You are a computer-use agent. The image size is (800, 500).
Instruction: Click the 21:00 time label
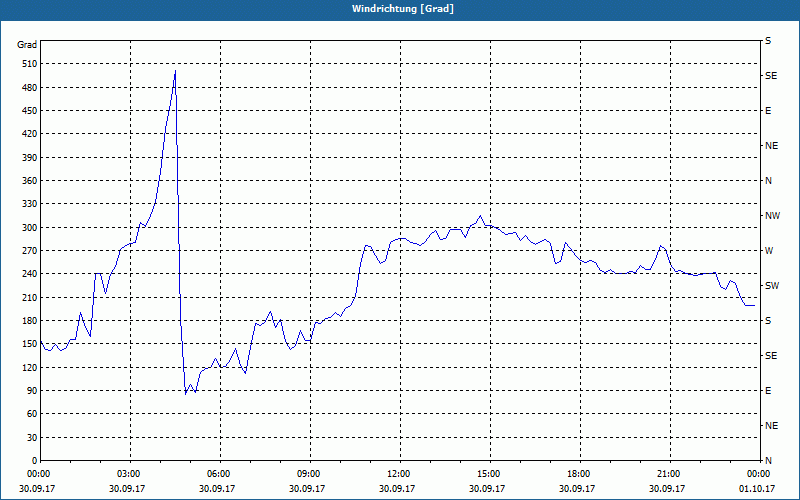coord(667,474)
